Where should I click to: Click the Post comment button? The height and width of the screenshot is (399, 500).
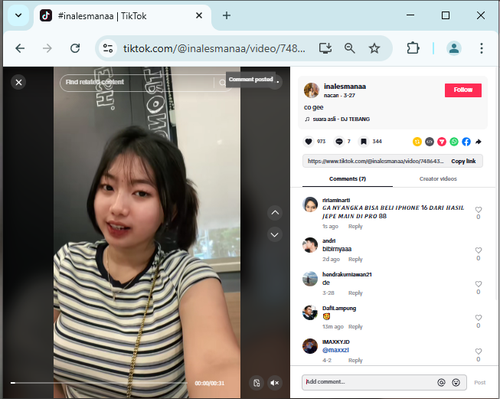(x=480, y=382)
